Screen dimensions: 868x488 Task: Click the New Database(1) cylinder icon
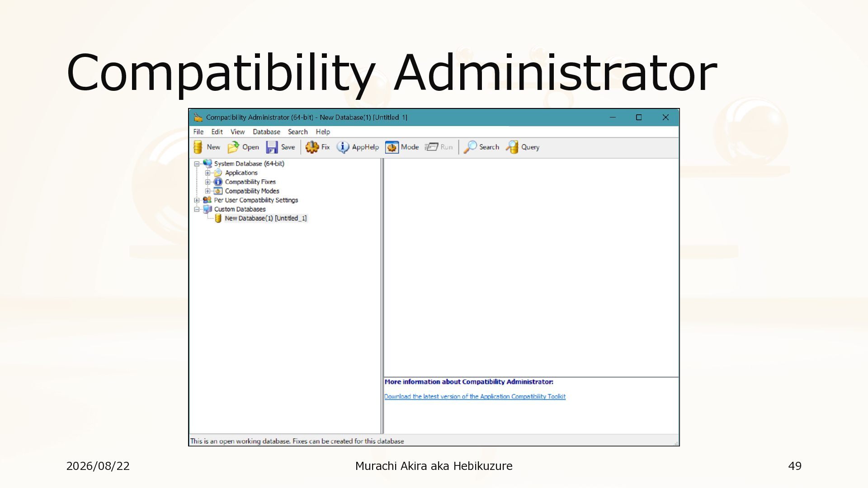(x=218, y=218)
